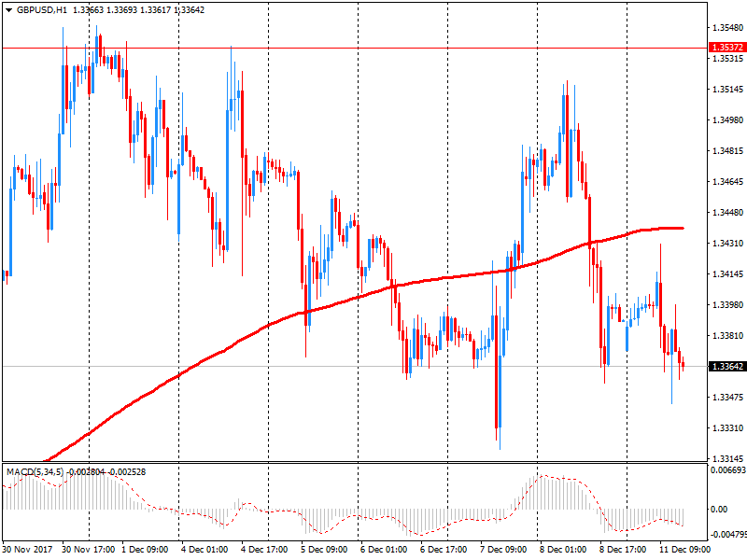Click the 1.33145 price scale value
This screenshot has height=560, width=747.
pyautogui.click(x=728, y=458)
